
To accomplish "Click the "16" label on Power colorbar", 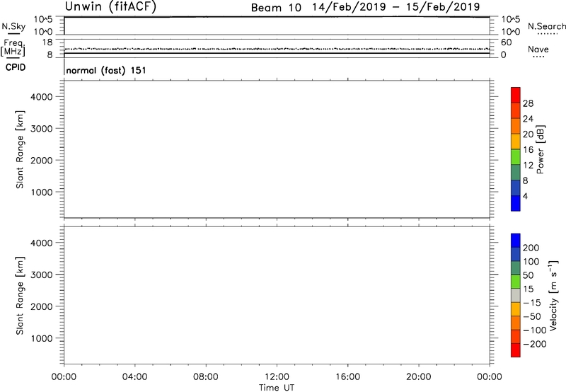I will 528,150.
